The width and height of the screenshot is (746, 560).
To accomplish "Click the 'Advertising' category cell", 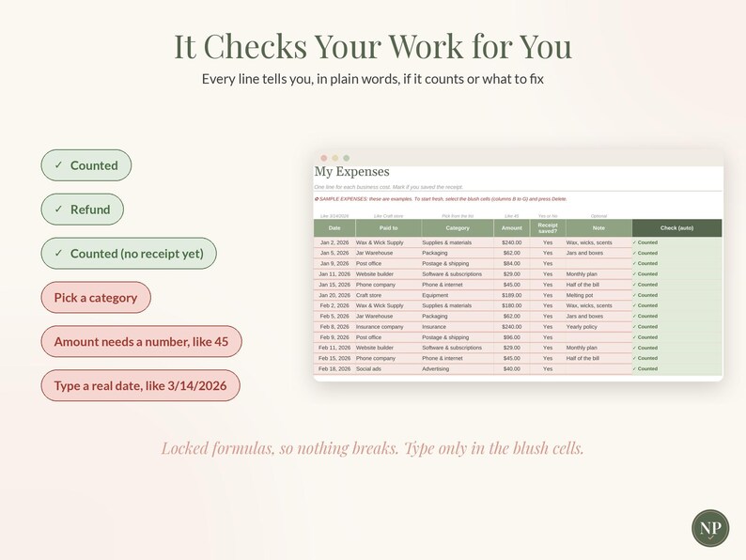I will pyautogui.click(x=458, y=368).
